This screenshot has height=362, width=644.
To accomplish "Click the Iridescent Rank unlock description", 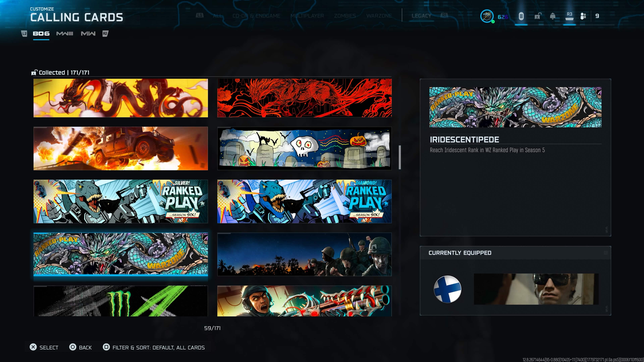I will coord(487,150).
